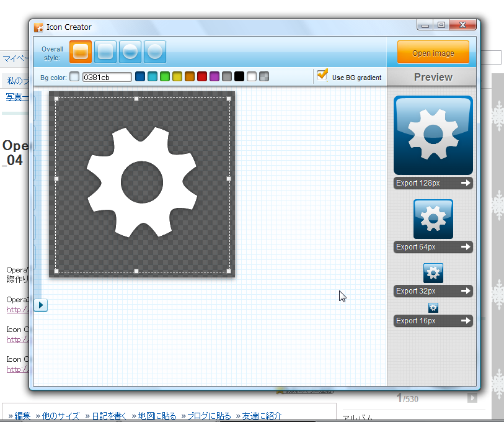Click the Bg color hex input field

point(107,77)
